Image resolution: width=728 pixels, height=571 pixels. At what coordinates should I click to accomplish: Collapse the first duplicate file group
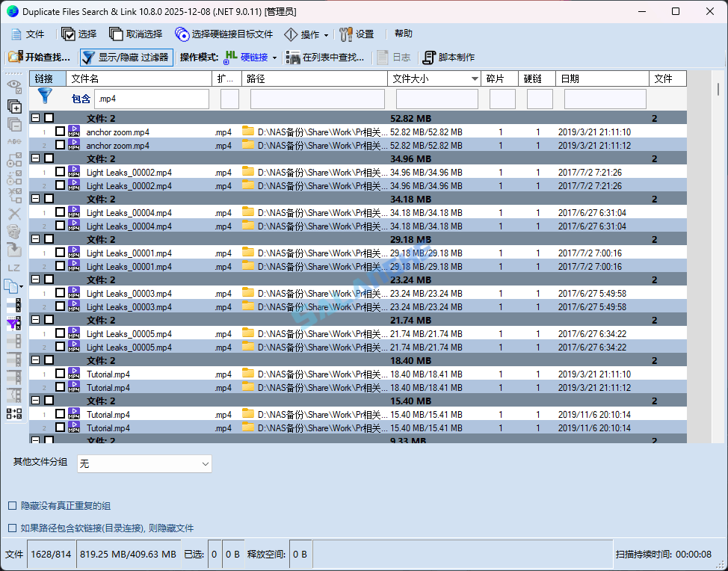(x=35, y=117)
